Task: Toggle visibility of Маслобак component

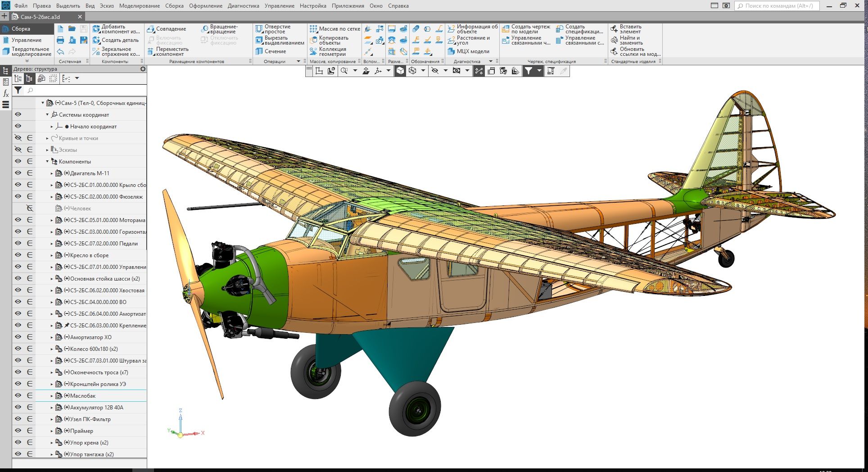Action: coord(18,395)
